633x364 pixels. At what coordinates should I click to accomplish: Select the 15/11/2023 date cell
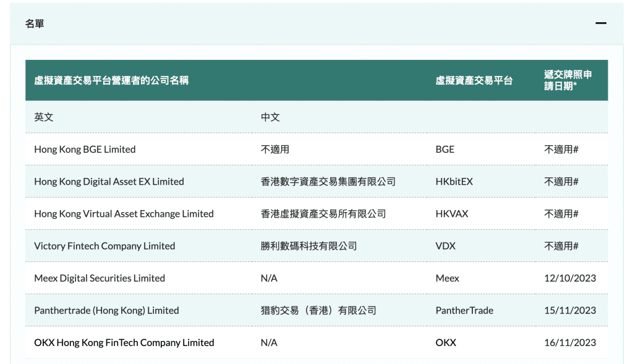coord(570,310)
